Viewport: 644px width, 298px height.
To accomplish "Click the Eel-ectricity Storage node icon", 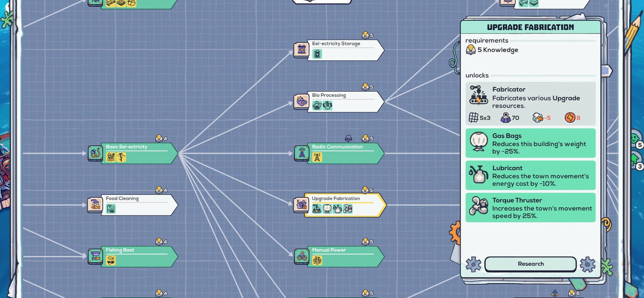I will pos(301,50).
